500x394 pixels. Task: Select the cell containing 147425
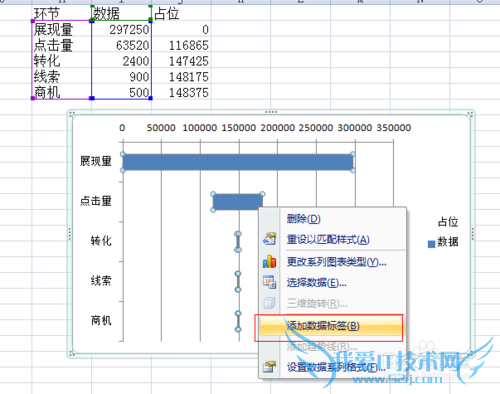[x=181, y=61]
